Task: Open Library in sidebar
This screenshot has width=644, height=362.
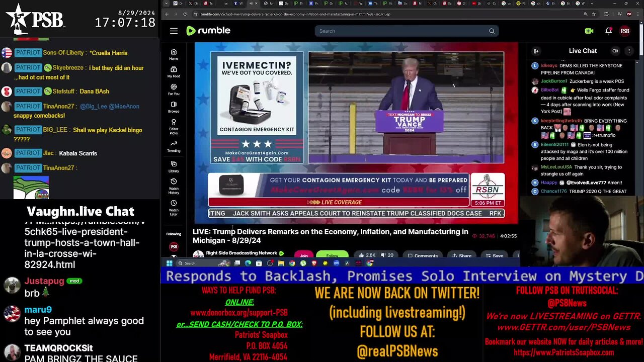Action: (x=174, y=167)
